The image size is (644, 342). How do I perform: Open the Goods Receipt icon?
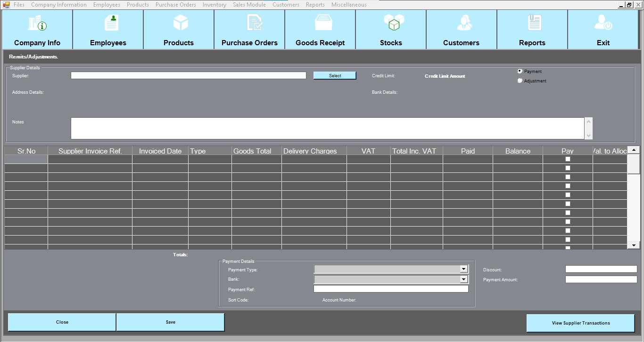[323, 23]
